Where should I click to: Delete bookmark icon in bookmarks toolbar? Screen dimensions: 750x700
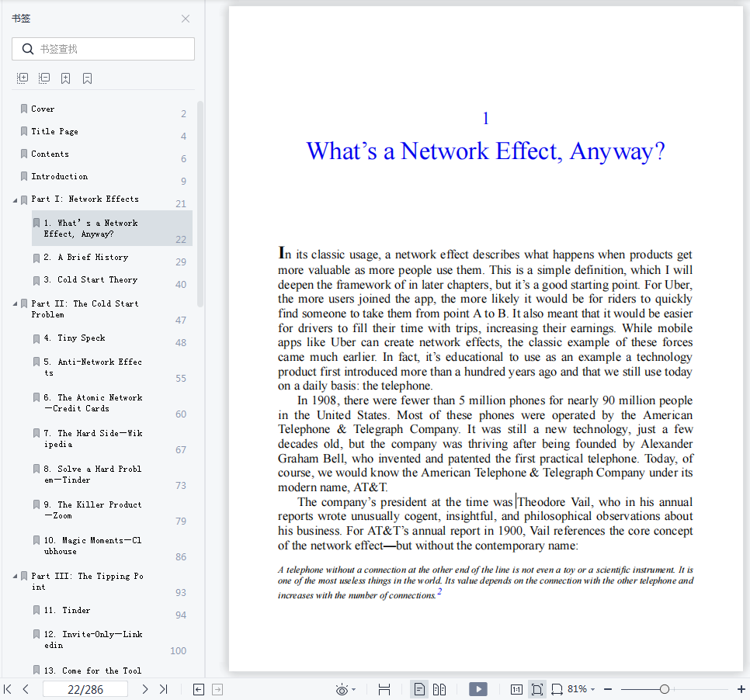click(87, 78)
